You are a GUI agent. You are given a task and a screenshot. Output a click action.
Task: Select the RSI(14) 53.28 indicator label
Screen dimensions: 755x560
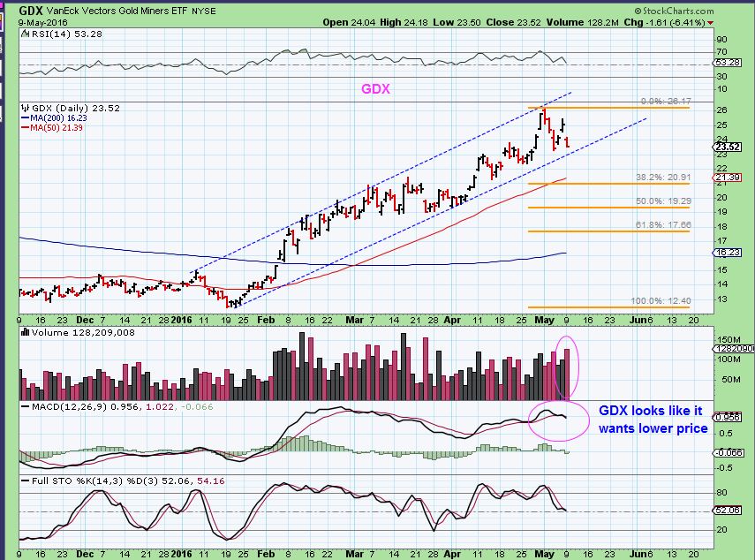pyautogui.click(x=66, y=34)
